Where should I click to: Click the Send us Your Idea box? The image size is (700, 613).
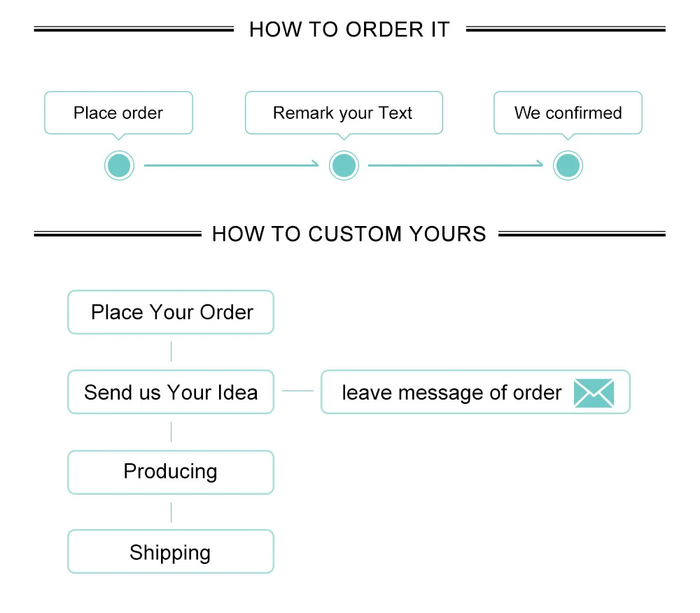171,392
